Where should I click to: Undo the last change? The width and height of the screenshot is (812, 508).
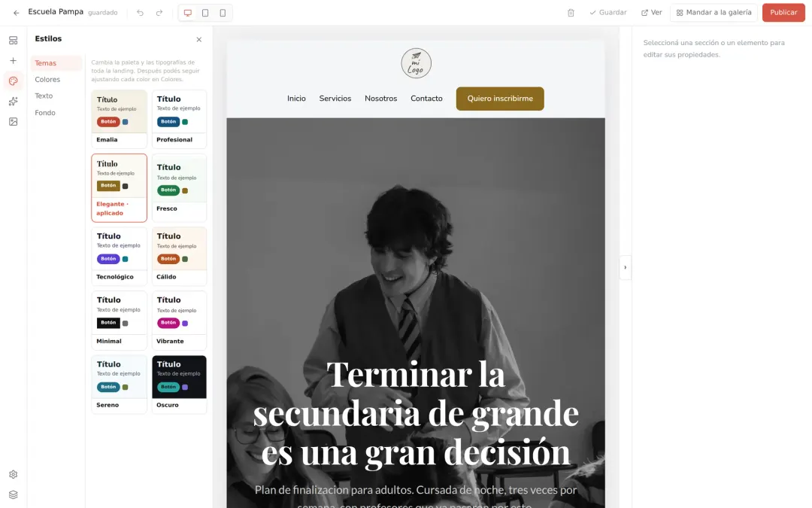click(x=140, y=13)
